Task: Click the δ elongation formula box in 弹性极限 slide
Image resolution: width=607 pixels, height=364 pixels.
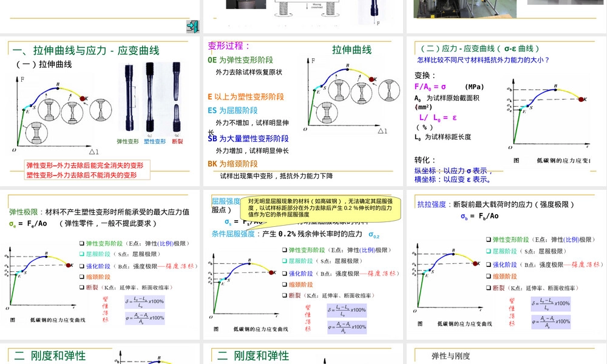Action: click(x=145, y=302)
